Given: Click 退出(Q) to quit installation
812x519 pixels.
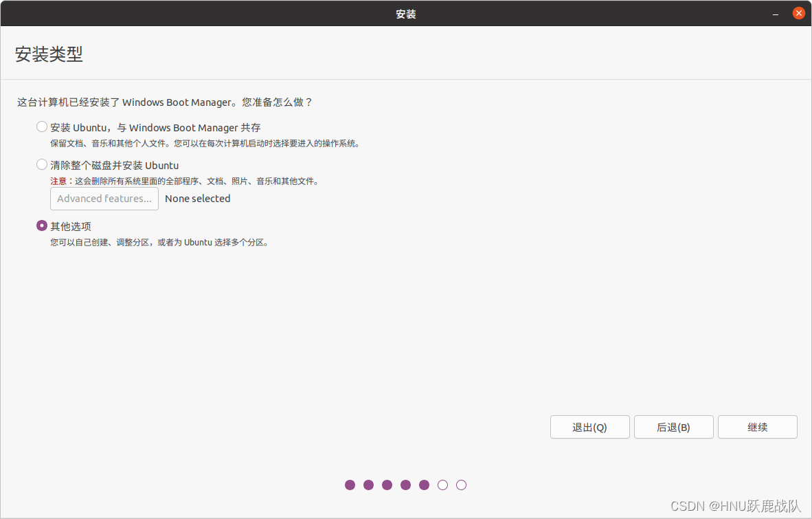Looking at the screenshot, I should [x=589, y=427].
